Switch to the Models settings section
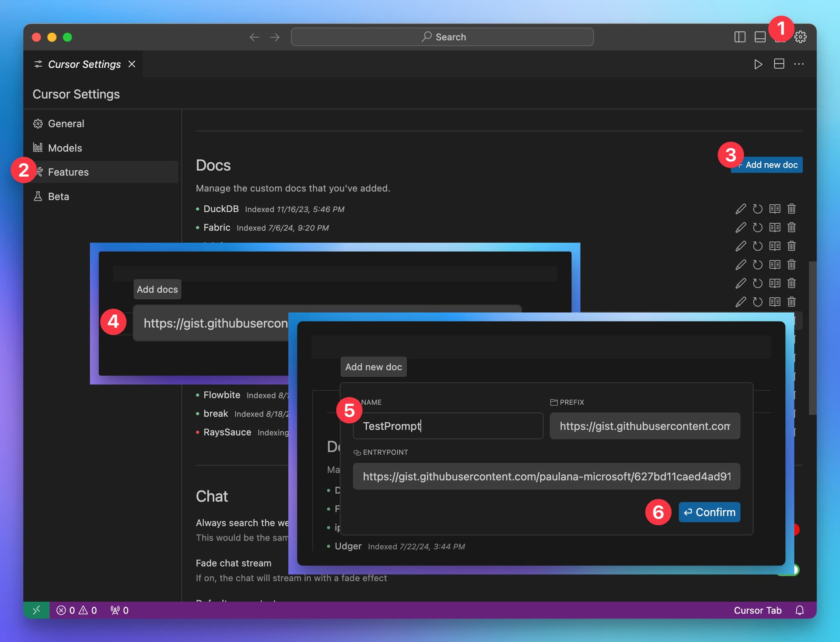This screenshot has width=840, height=642. [65, 148]
